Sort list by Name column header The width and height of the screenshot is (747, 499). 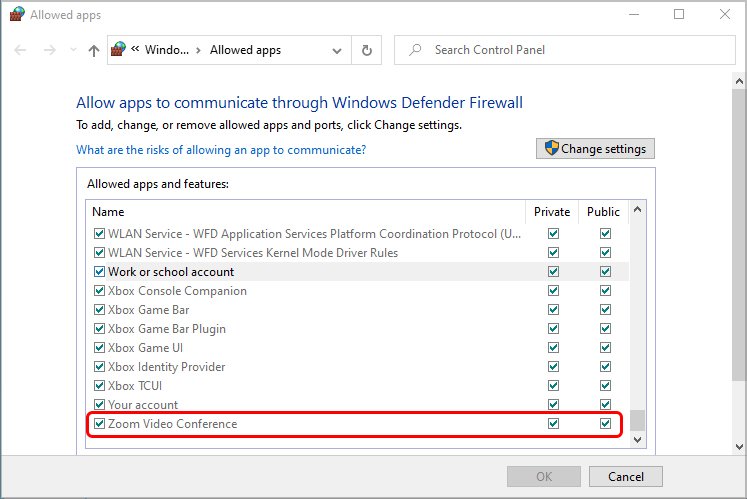tap(306, 212)
